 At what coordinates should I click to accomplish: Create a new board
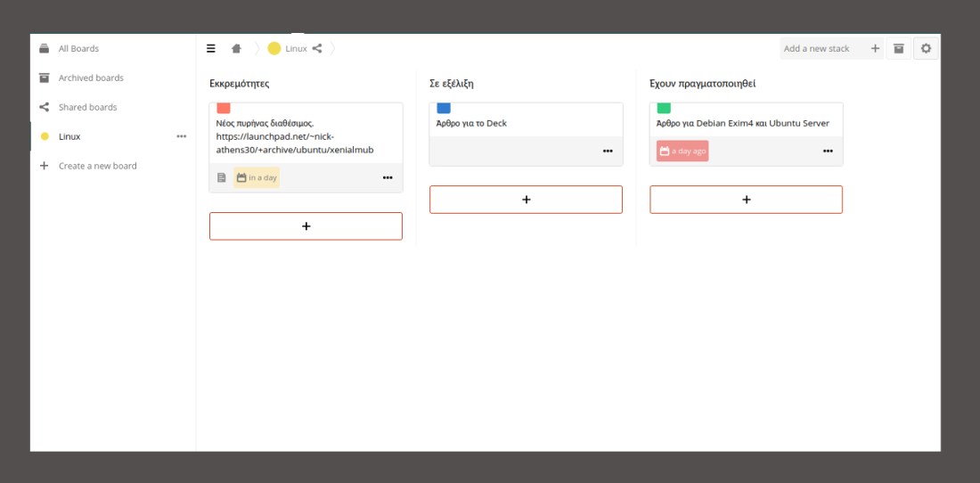coord(97,166)
